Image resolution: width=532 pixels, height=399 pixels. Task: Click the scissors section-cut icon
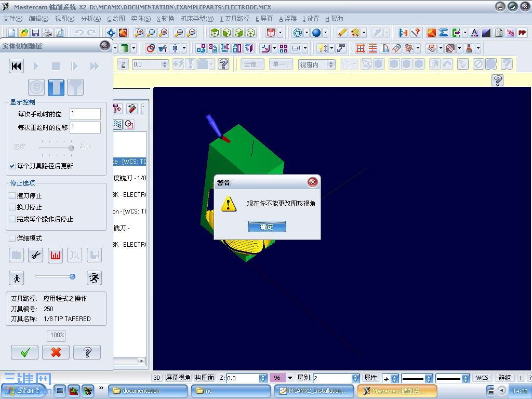(x=36, y=255)
